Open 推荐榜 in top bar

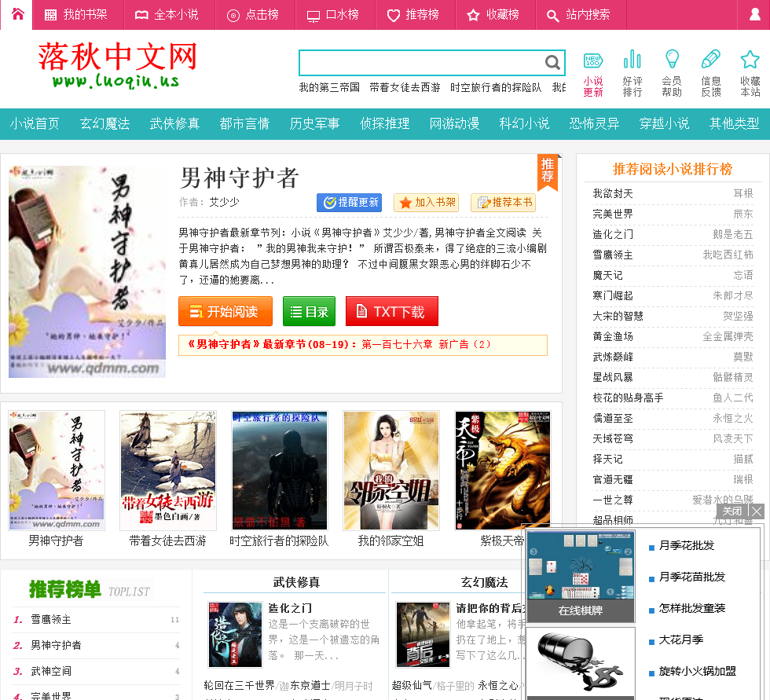point(413,15)
